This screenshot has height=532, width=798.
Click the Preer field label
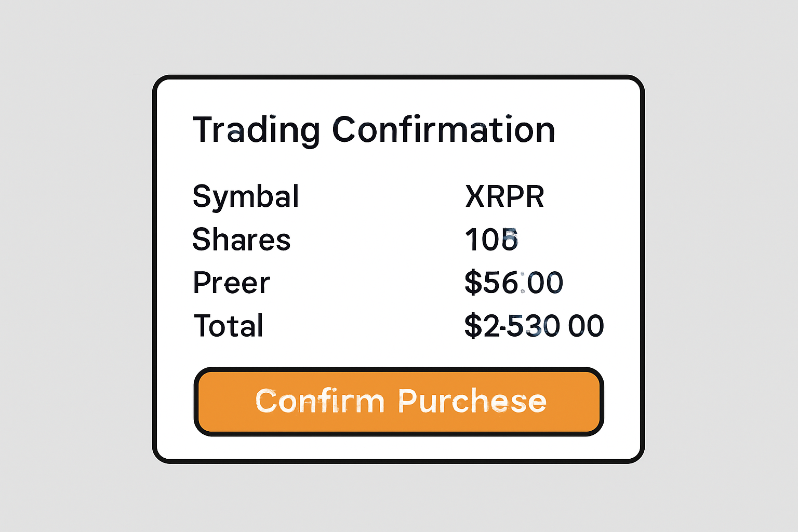(x=231, y=283)
